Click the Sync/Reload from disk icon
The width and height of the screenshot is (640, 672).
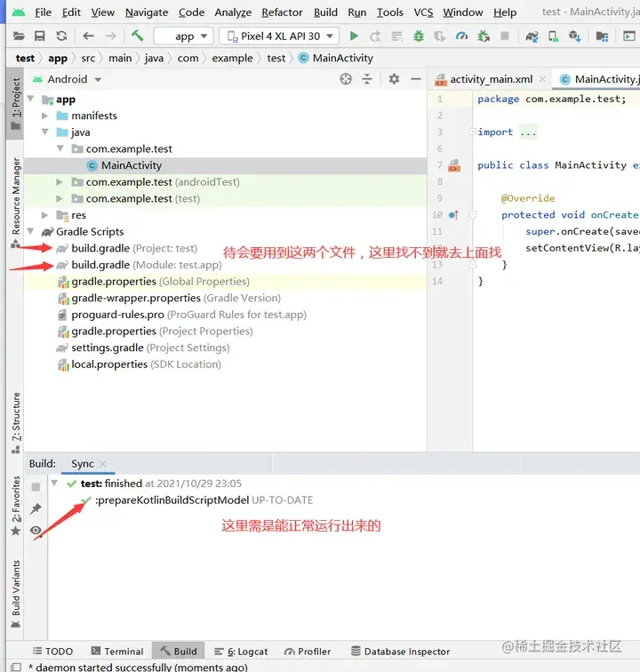coord(61,36)
